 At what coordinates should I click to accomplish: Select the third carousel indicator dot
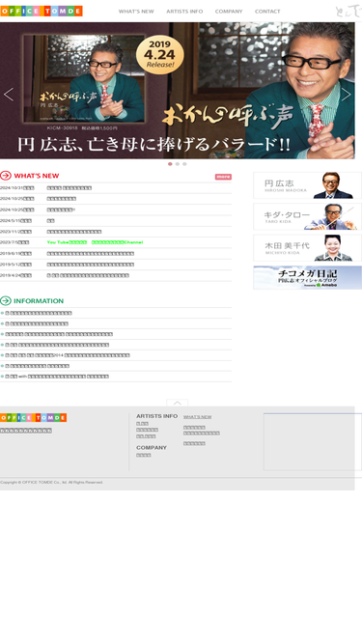[x=184, y=164]
